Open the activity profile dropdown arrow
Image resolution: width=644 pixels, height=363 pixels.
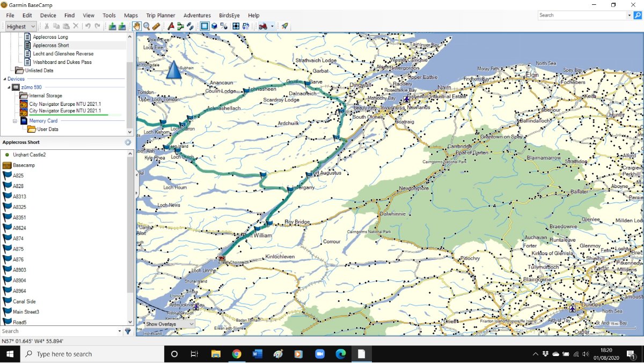point(273,26)
